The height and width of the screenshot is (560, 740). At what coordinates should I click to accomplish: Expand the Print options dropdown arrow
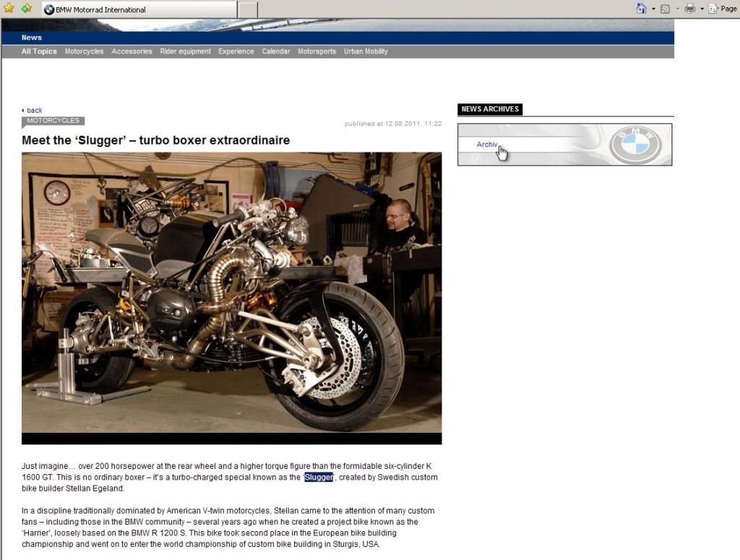pos(702,9)
